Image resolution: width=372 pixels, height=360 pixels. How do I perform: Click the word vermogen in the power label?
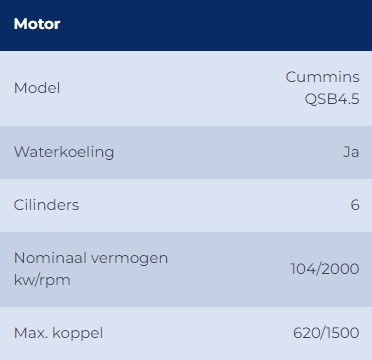[x=129, y=259]
